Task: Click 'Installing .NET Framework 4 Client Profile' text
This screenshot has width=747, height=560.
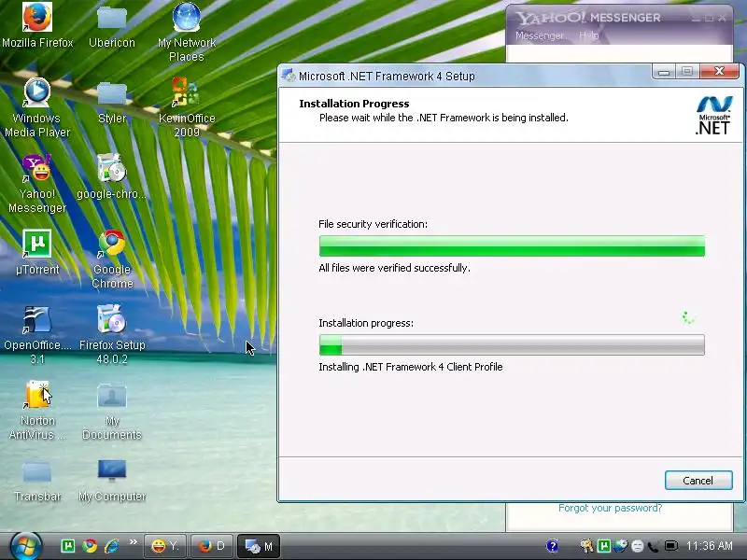Action: coord(411,367)
